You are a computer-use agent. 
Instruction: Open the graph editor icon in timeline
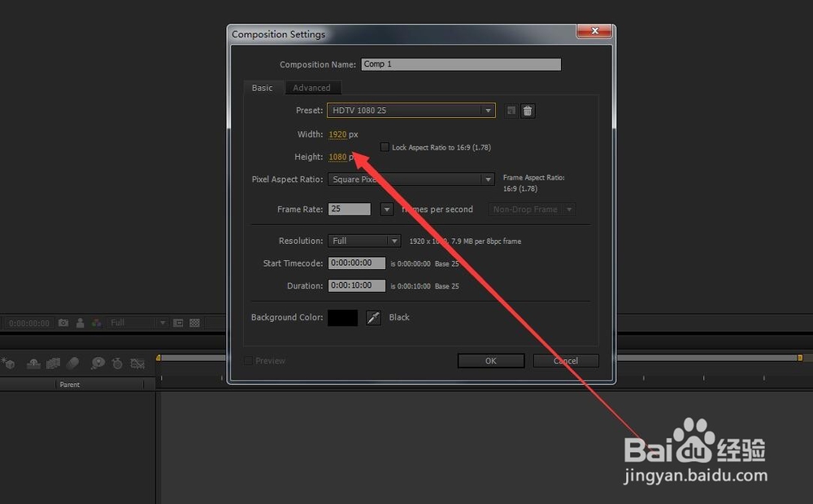click(x=137, y=363)
